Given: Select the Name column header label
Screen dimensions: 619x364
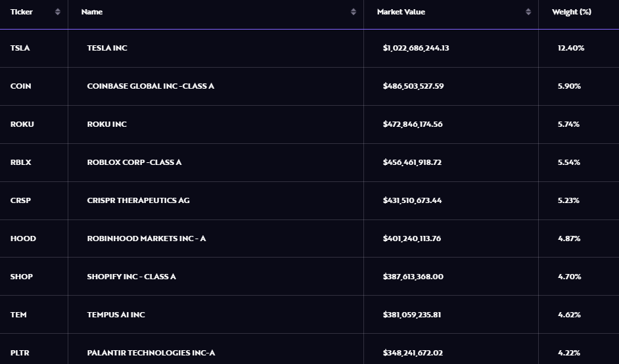Looking at the screenshot, I should [91, 12].
